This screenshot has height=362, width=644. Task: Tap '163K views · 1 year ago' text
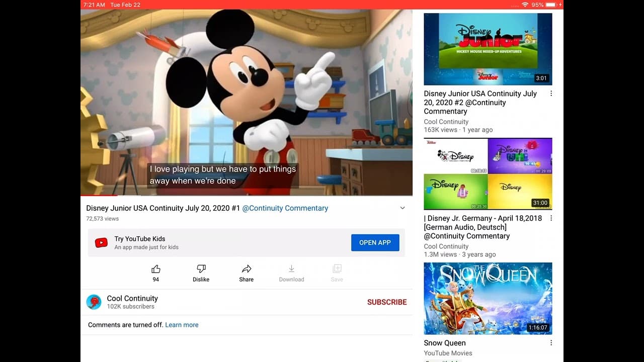coord(458,130)
